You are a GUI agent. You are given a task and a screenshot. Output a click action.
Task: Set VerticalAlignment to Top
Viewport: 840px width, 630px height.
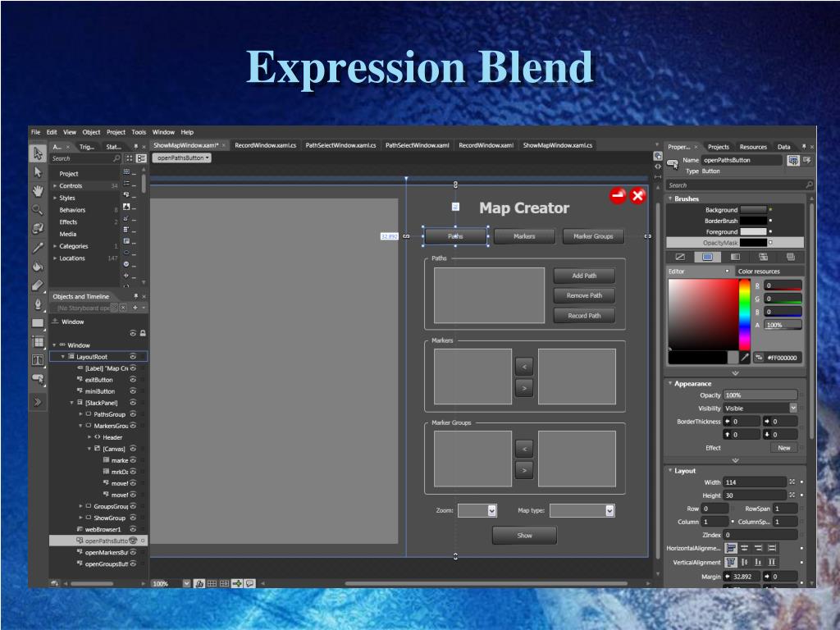coord(731,562)
